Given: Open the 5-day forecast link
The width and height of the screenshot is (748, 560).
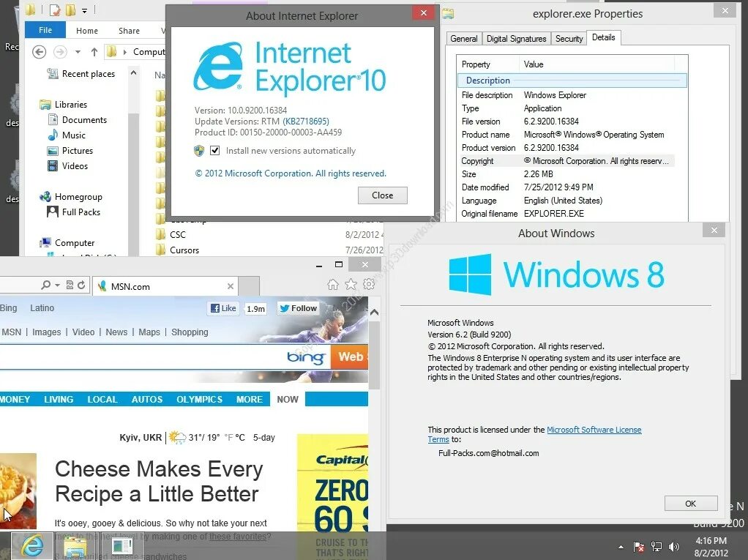Looking at the screenshot, I should (263, 438).
